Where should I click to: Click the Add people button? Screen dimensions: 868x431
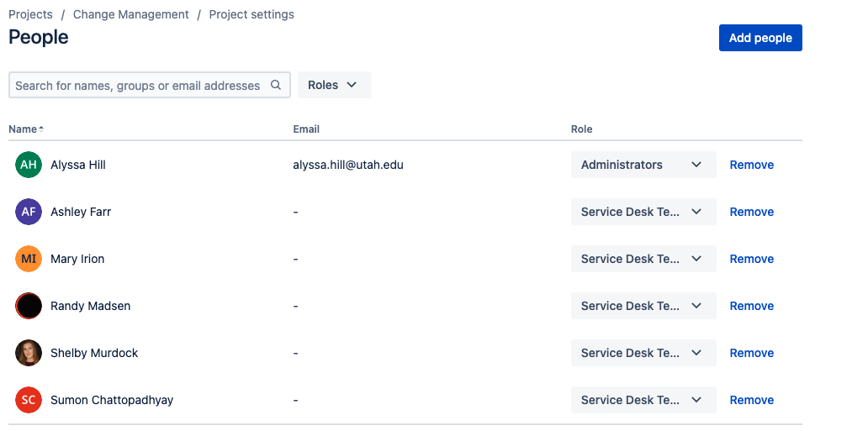pos(760,38)
